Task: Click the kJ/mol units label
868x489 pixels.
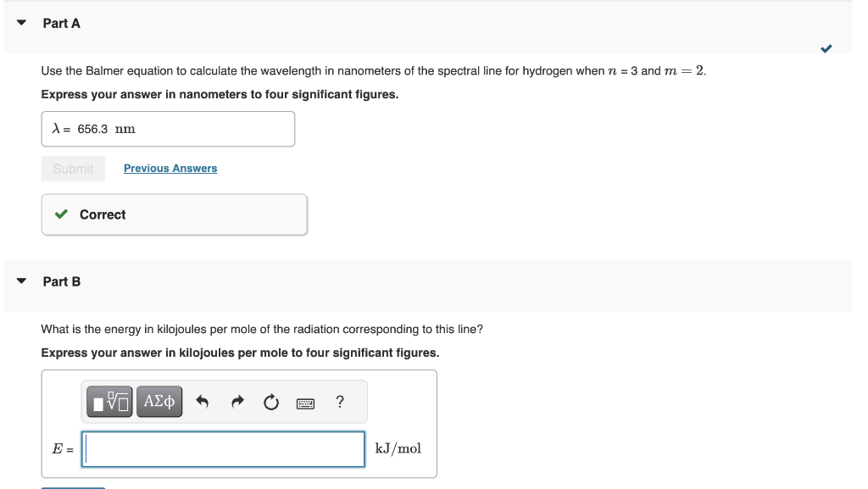Action: 398,448
